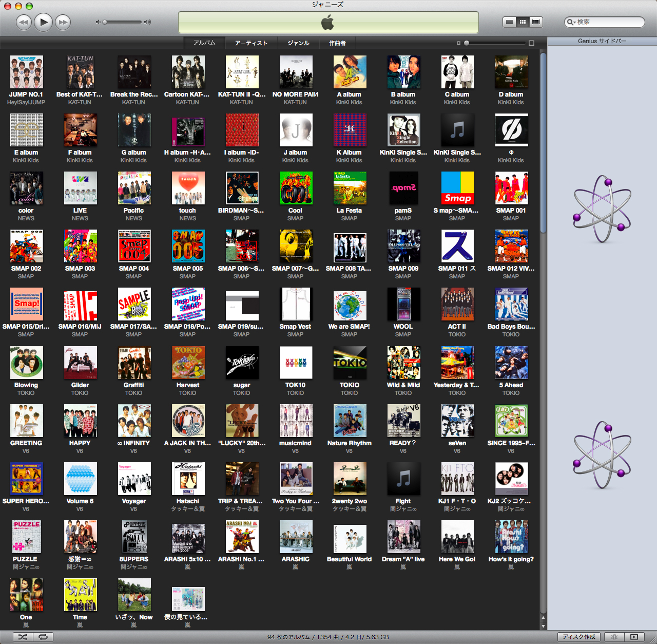Viewport: 657px width, 644px height.
Task: Click the status text 94 枚のアルバム
Action: (288, 637)
